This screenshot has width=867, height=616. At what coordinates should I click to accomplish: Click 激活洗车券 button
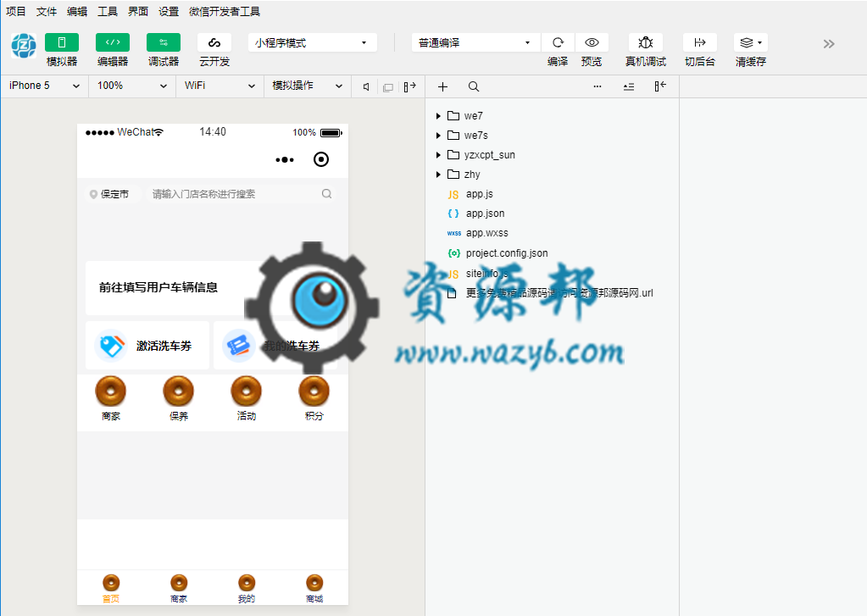[x=147, y=346]
